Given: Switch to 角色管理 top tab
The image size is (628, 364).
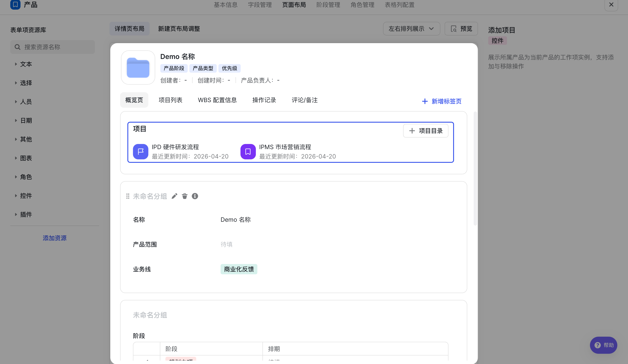Looking at the screenshot, I should tap(362, 5).
